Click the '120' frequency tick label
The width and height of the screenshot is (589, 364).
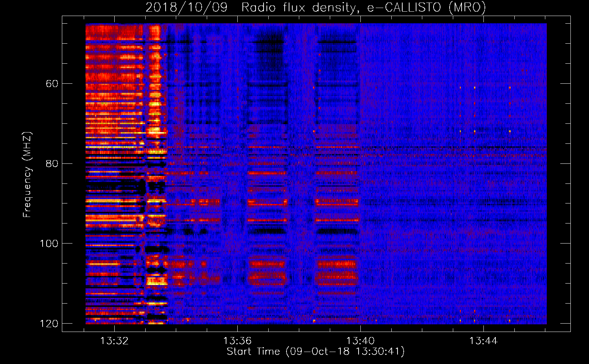coord(49,324)
